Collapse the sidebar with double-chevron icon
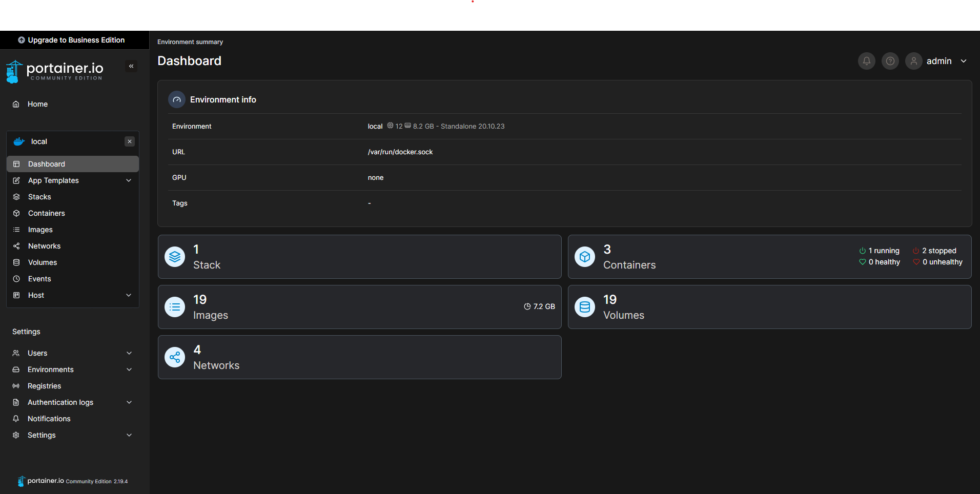Image resolution: width=980 pixels, height=494 pixels. (x=131, y=66)
